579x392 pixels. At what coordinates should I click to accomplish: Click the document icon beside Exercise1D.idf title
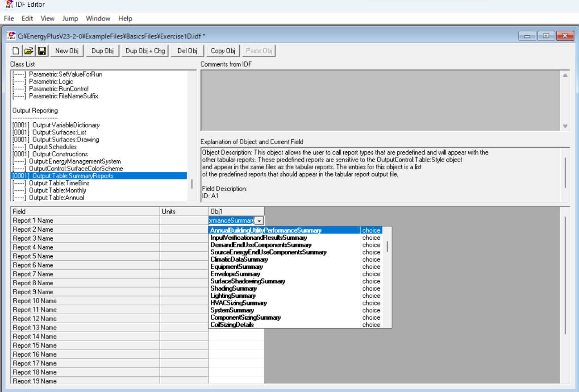[x=12, y=36]
